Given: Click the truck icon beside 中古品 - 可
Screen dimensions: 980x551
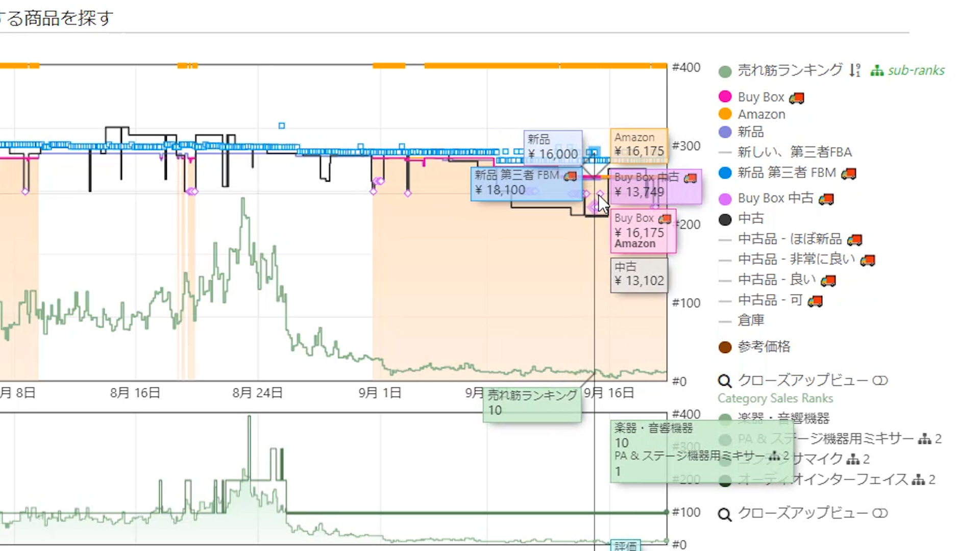Looking at the screenshot, I should [815, 301].
